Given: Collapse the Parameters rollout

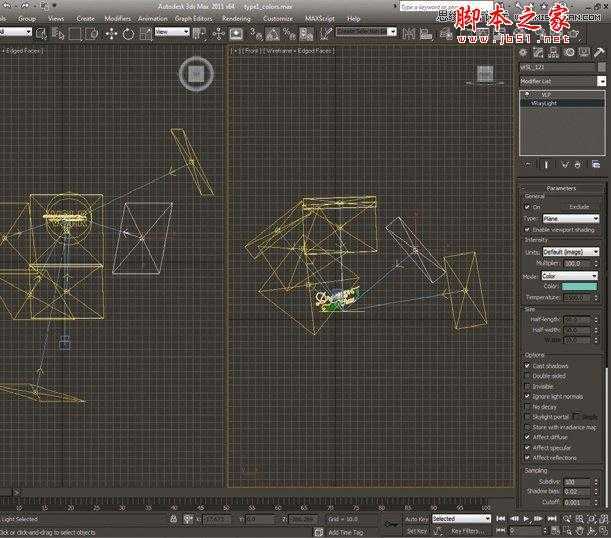Looking at the screenshot, I should pos(562,188).
